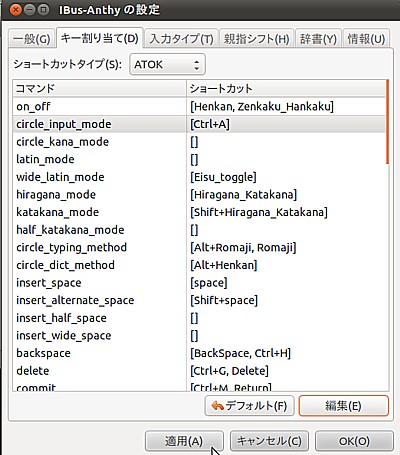The image size is (400, 455).
Task: Click the 編集(E) edit button
Action: point(343,406)
